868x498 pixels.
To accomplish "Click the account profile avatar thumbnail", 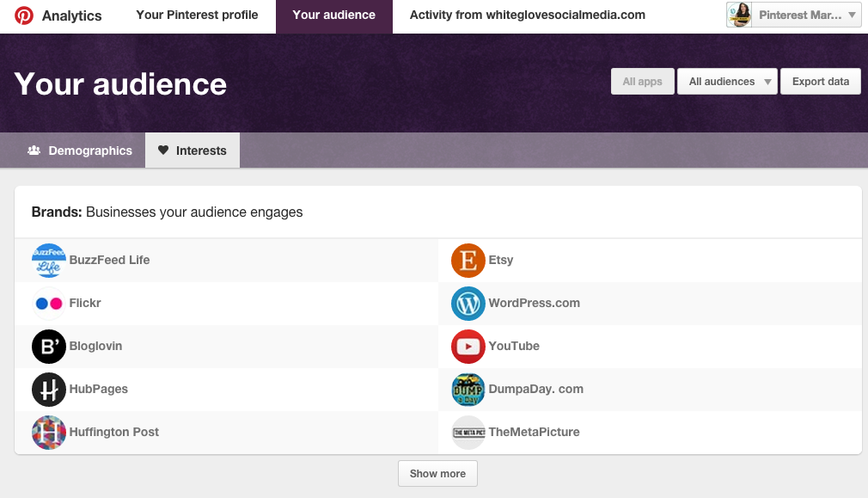I will (739, 15).
